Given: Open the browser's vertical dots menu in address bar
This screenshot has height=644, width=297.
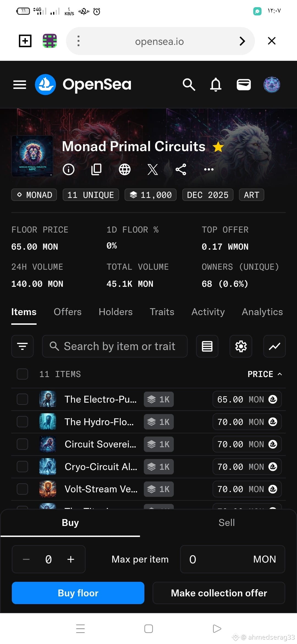Looking at the screenshot, I should pos(78,41).
